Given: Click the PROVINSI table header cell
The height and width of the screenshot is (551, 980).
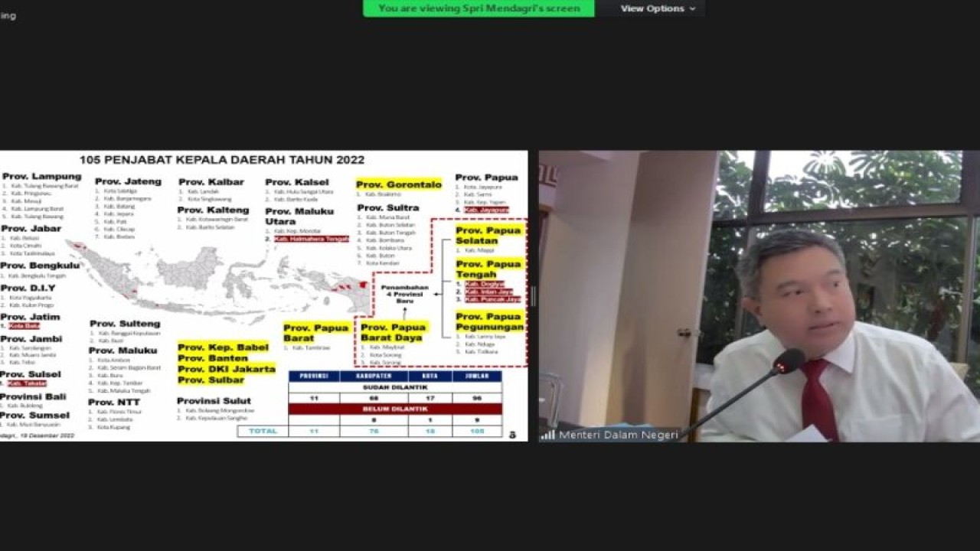Looking at the screenshot, I should [x=313, y=377].
